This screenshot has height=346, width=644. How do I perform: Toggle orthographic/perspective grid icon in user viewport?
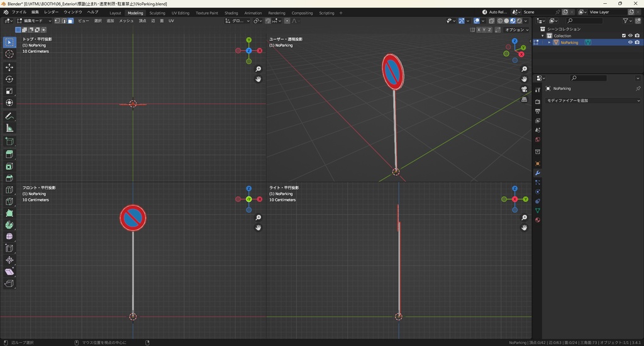[524, 99]
